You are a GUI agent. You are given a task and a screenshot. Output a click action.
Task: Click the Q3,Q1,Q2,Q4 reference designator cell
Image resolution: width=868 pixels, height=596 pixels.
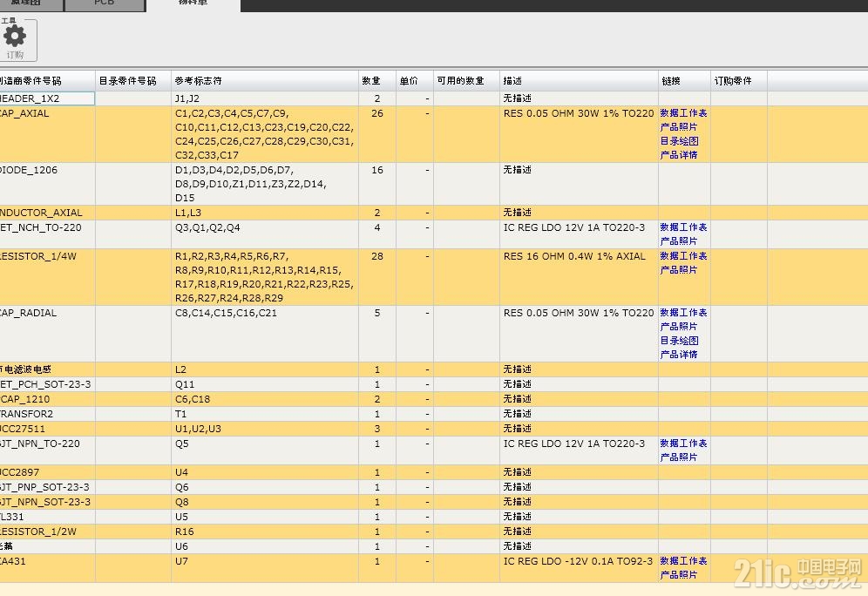[x=265, y=234]
